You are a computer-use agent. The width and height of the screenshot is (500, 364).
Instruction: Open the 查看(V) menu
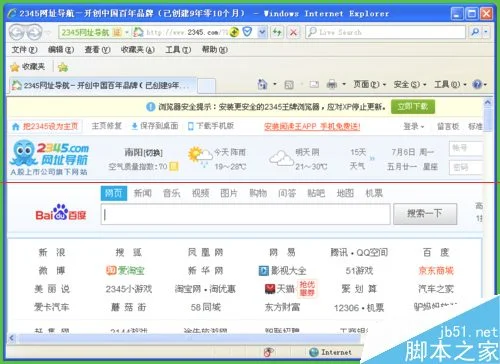point(97,50)
